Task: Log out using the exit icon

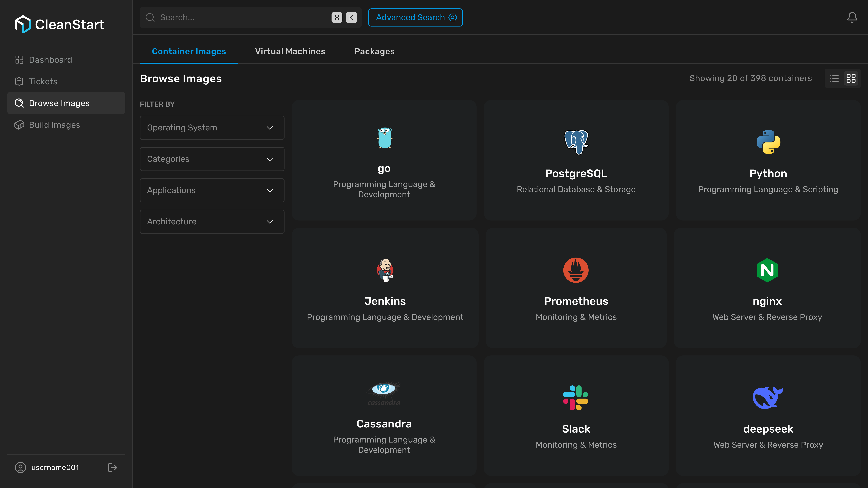Action: pos(113,468)
